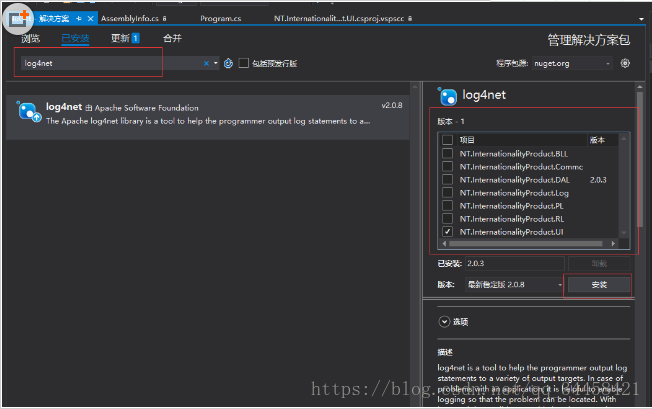652x409 pixels.
Task: Click the log4net package icon in results list
Action: [29, 112]
